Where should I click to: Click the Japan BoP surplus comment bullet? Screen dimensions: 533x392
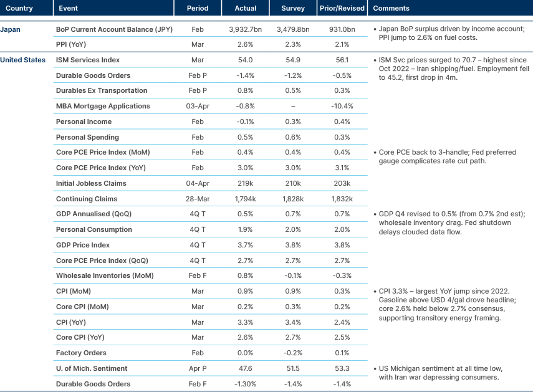point(451,32)
